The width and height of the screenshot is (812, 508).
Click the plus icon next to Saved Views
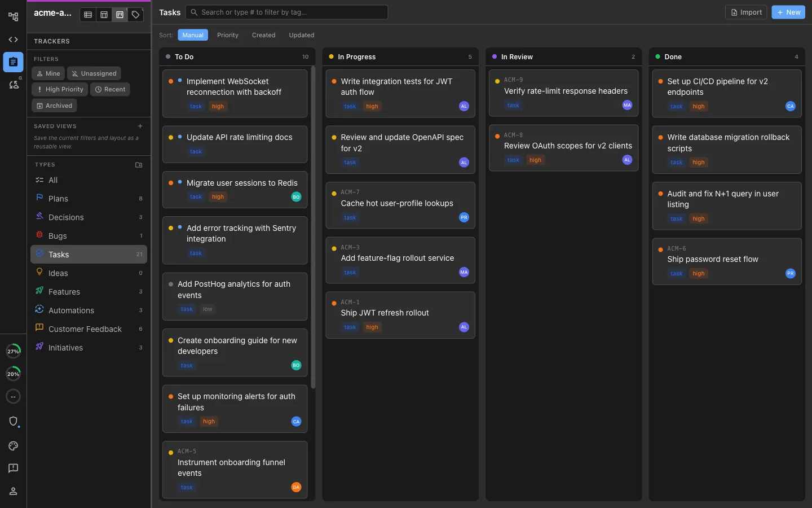(x=140, y=126)
